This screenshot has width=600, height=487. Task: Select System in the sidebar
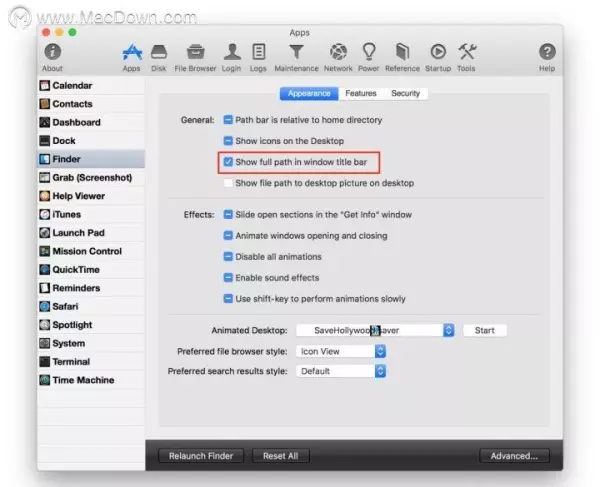click(x=91, y=343)
